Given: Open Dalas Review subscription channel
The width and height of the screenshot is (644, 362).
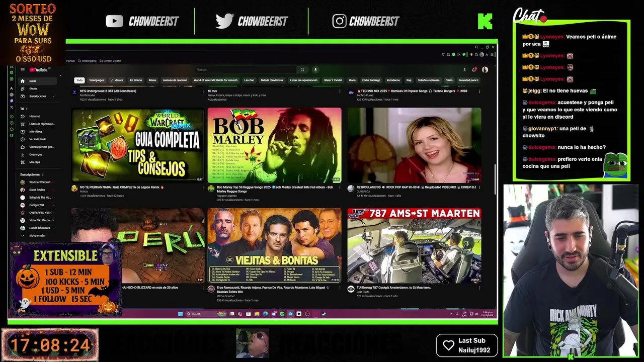Looking at the screenshot, I should point(37,190).
